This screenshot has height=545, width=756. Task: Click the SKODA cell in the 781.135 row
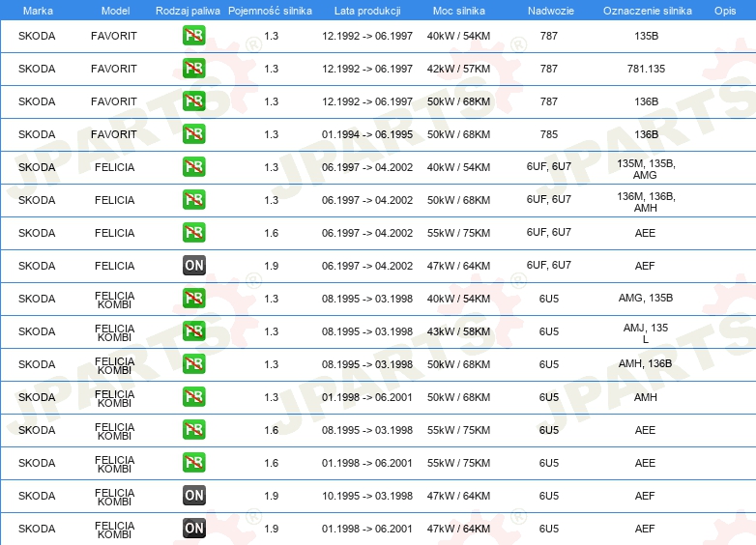point(37,69)
